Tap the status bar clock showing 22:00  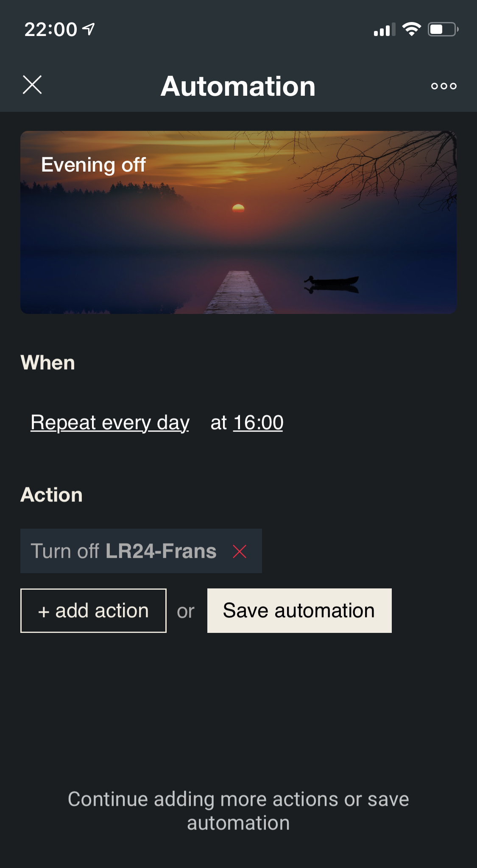tap(51, 30)
